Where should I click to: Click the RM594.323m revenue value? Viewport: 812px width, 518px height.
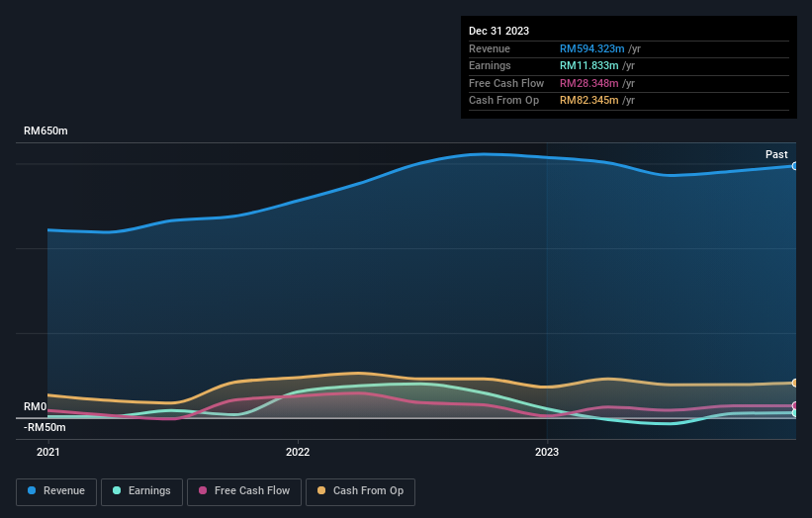591,48
